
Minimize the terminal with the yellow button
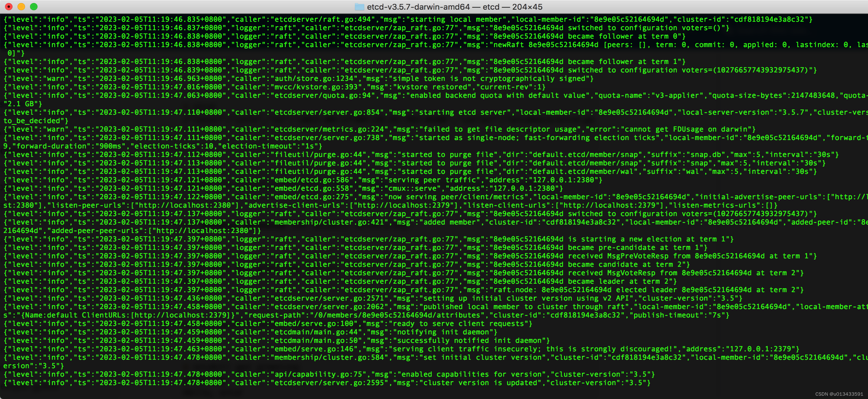[21, 7]
